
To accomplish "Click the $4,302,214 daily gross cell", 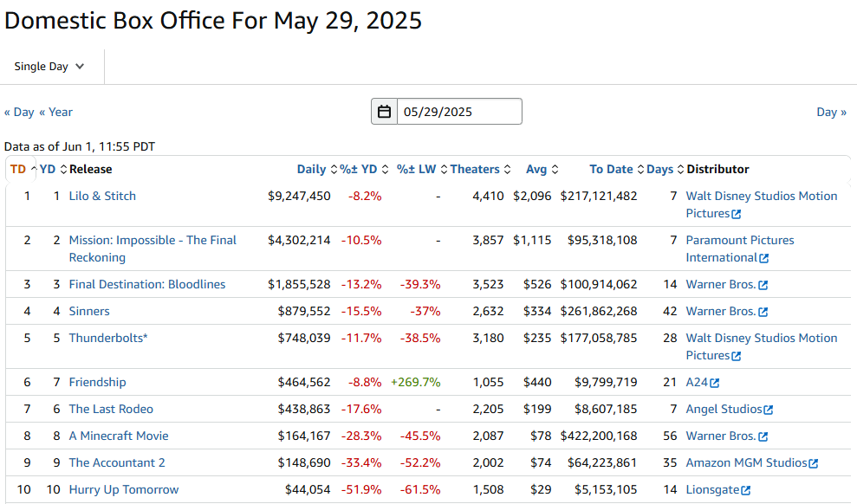I will [299, 240].
